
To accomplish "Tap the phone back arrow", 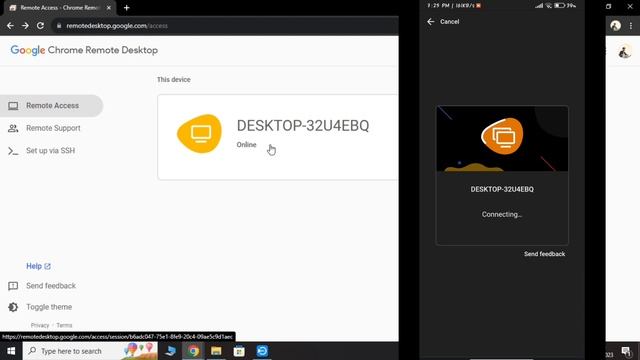I will pos(431,22).
